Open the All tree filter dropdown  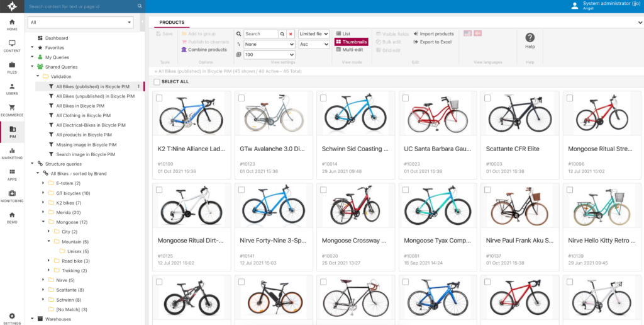[x=80, y=22]
